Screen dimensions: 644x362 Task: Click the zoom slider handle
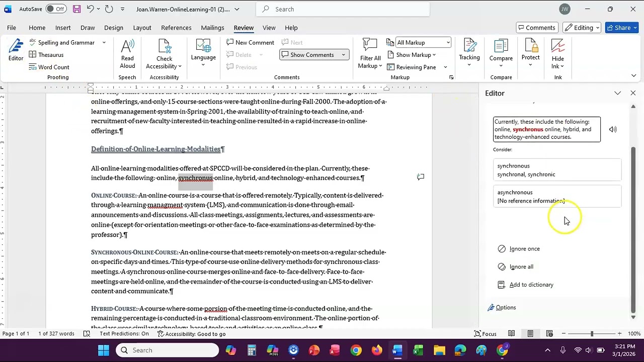tap(592, 334)
